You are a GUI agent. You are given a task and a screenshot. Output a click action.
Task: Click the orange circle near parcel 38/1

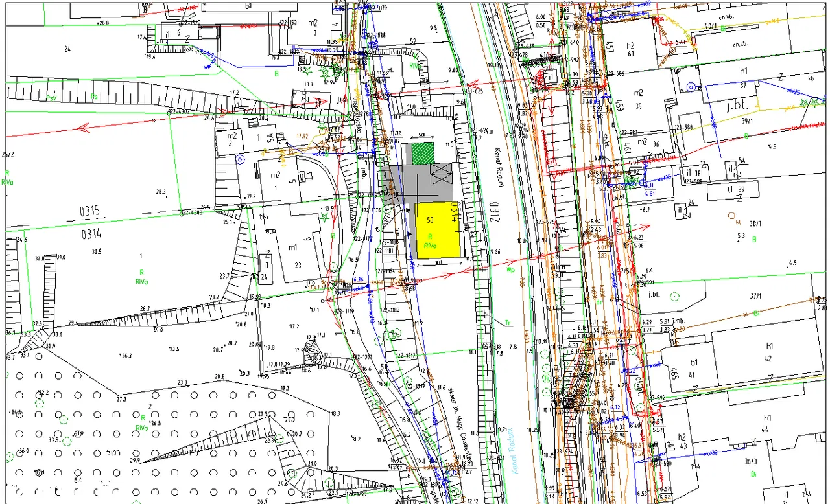tap(732, 216)
